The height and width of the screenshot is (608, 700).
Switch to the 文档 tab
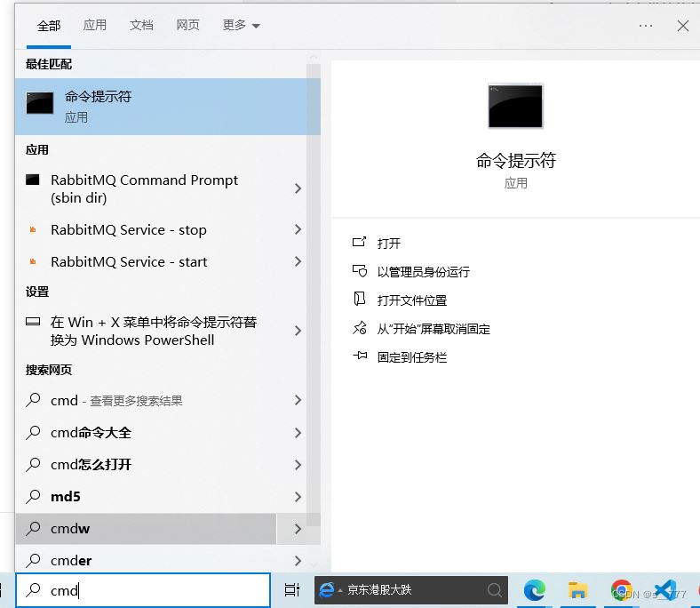point(141,26)
